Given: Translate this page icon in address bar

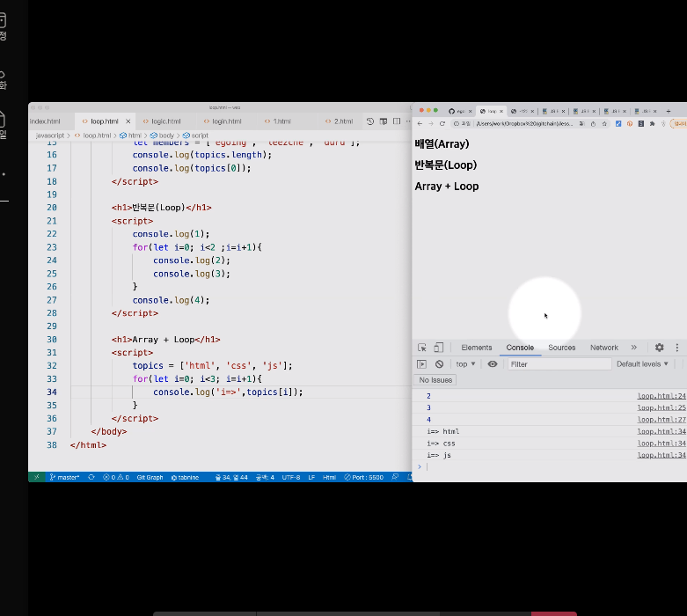Looking at the screenshot, I should (581, 123).
